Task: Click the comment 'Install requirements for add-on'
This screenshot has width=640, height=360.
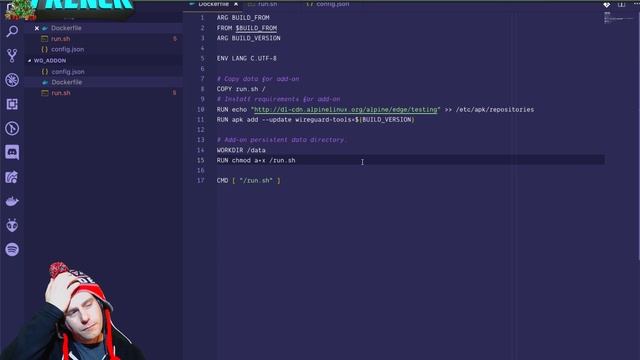Action: tap(278, 99)
